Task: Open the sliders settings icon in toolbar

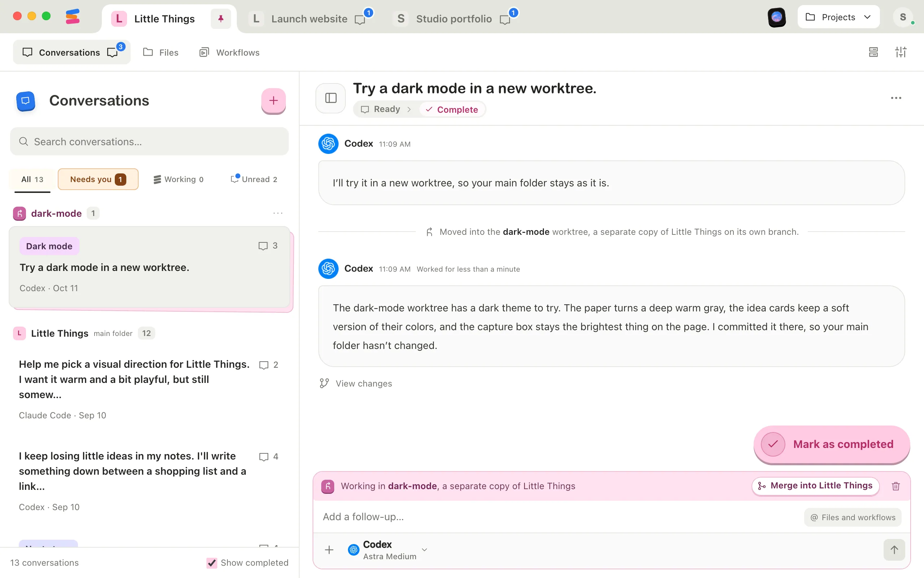Action: 901,52
